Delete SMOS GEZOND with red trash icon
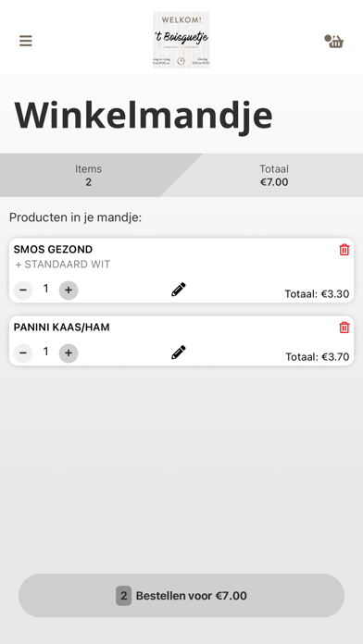363x644 pixels. 344,250
